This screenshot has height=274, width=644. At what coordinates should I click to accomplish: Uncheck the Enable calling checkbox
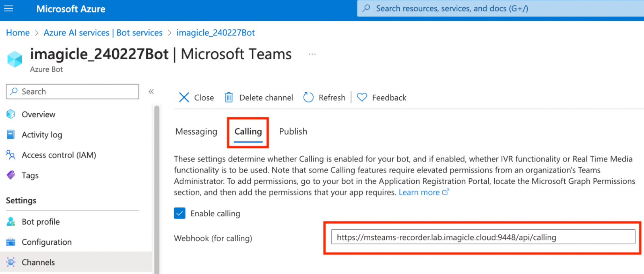[180, 213]
